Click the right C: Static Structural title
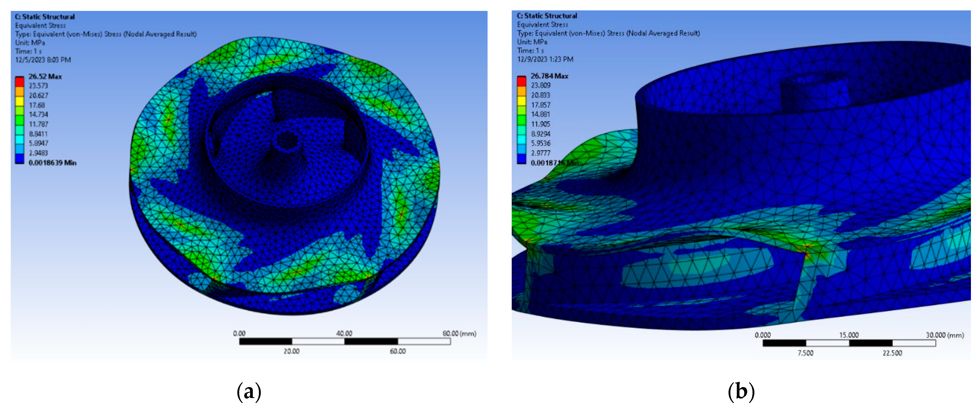 tap(547, 16)
